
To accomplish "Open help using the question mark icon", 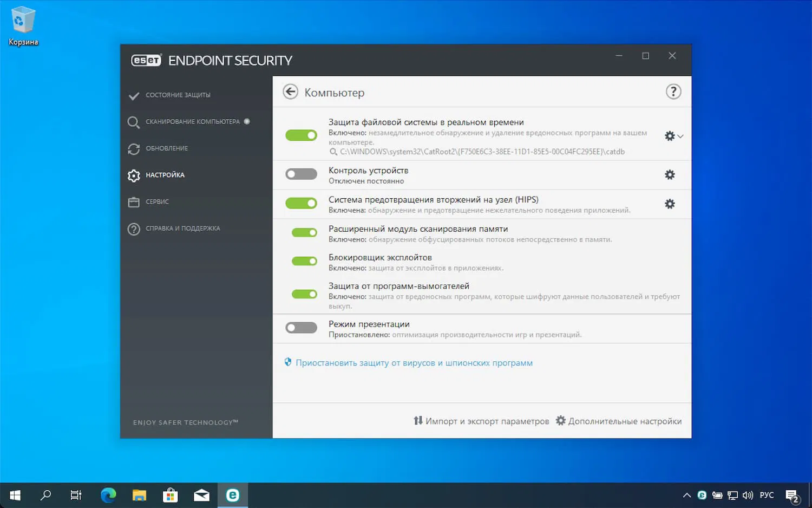I will tap(673, 92).
